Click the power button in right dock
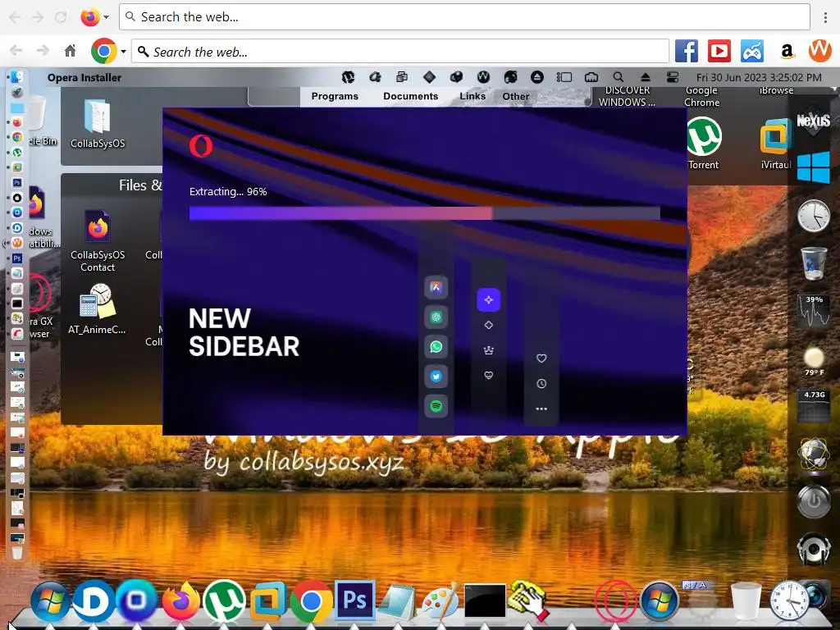Image resolution: width=840 pixels, height=630 pixels. point(813,501)
